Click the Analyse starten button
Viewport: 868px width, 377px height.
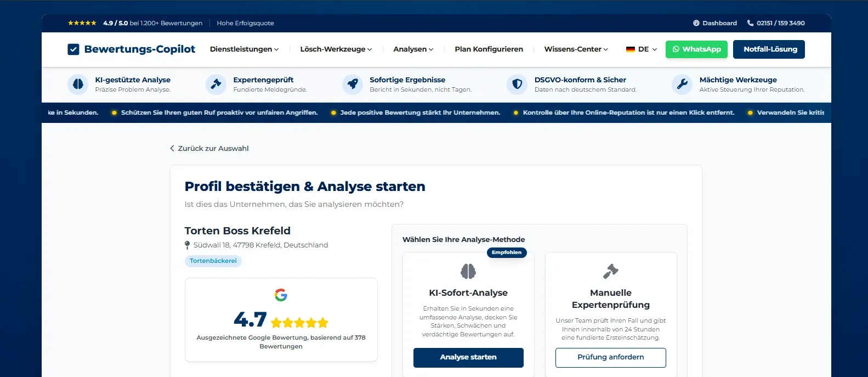point(468,357)
